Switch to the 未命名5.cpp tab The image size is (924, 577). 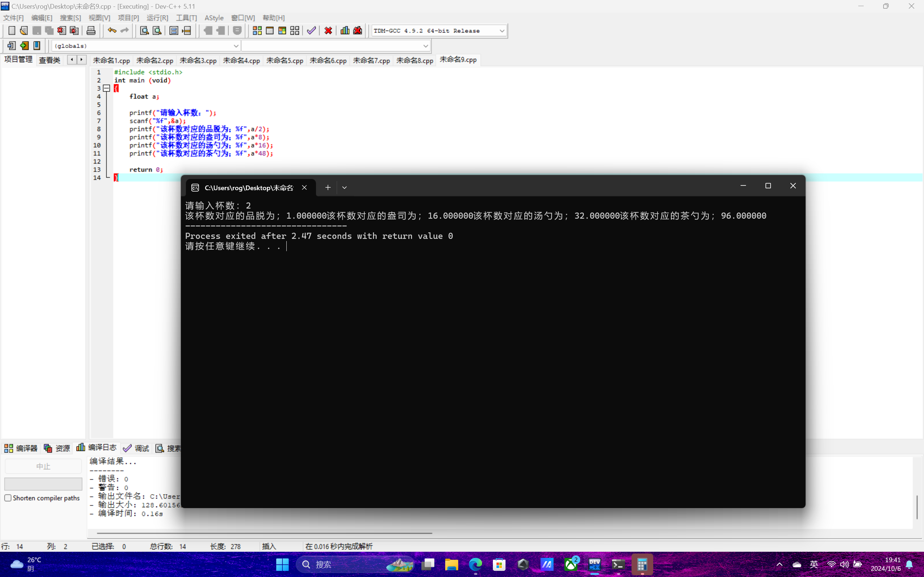click(285, 60)
